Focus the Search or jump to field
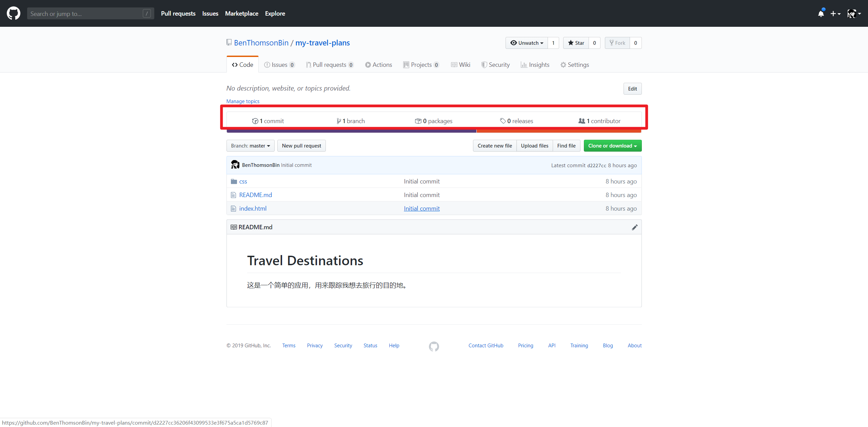This screenshot has height=427, width=868. (91, 14)
